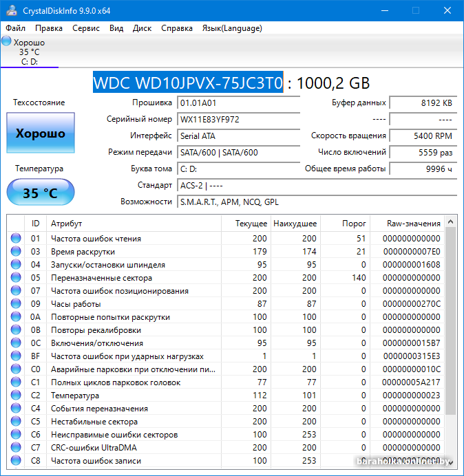Click status orb for 05 Переназначенные сектора
The width and height of the screenshot is (464, 476).
coord(16,277)
